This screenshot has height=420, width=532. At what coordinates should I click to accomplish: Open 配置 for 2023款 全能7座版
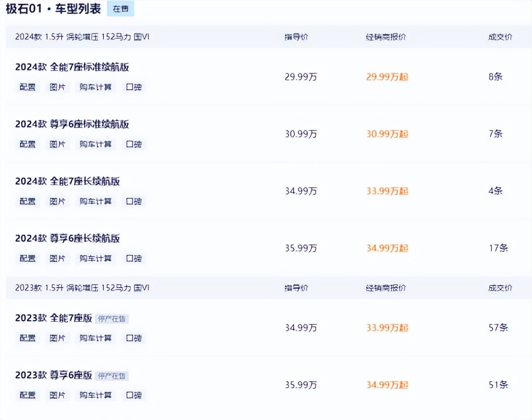pos(28,338)
